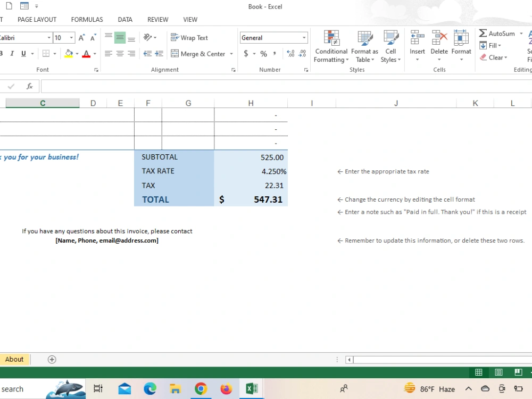Screen dimensions: 532x399
Task: Toggle Center alignment
Action: pyautogui.click(x=120, y=54)
